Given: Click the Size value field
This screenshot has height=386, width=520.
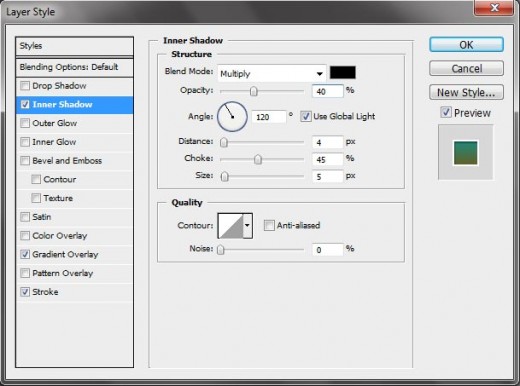Looking at the screenshot, I should tap(327, 176).
